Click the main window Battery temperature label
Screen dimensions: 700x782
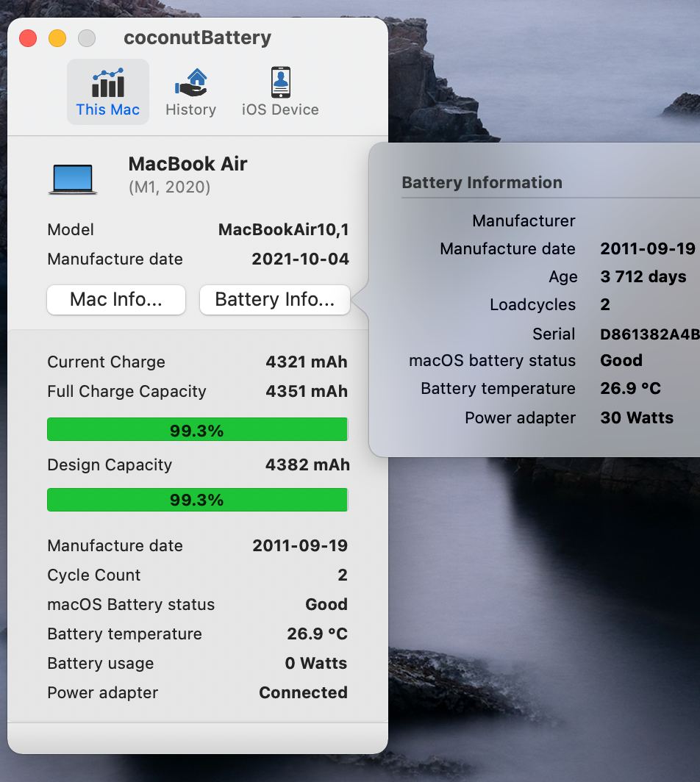click(125, 634)
